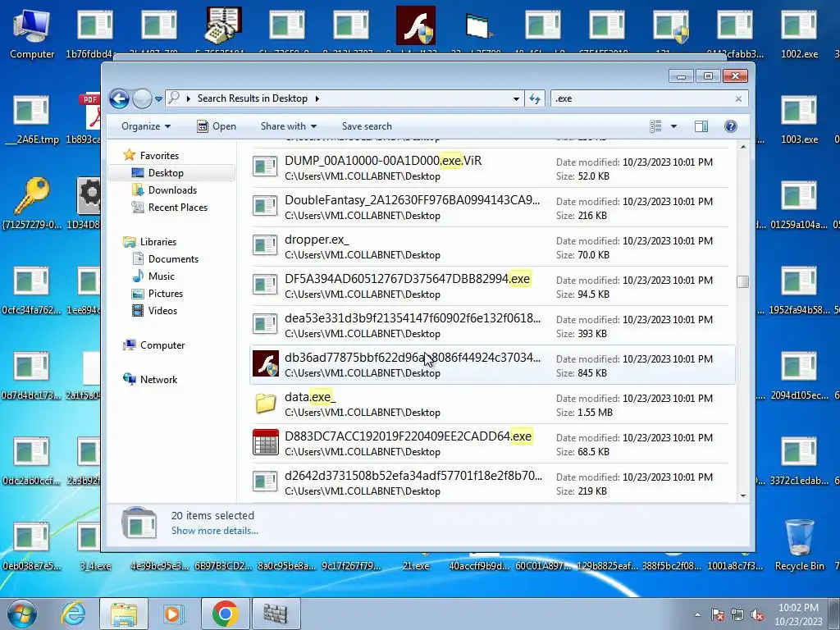Open the Organize menu
Image resolution: width=840 pixels, height=630 pixels.
[x=146, y=126]
